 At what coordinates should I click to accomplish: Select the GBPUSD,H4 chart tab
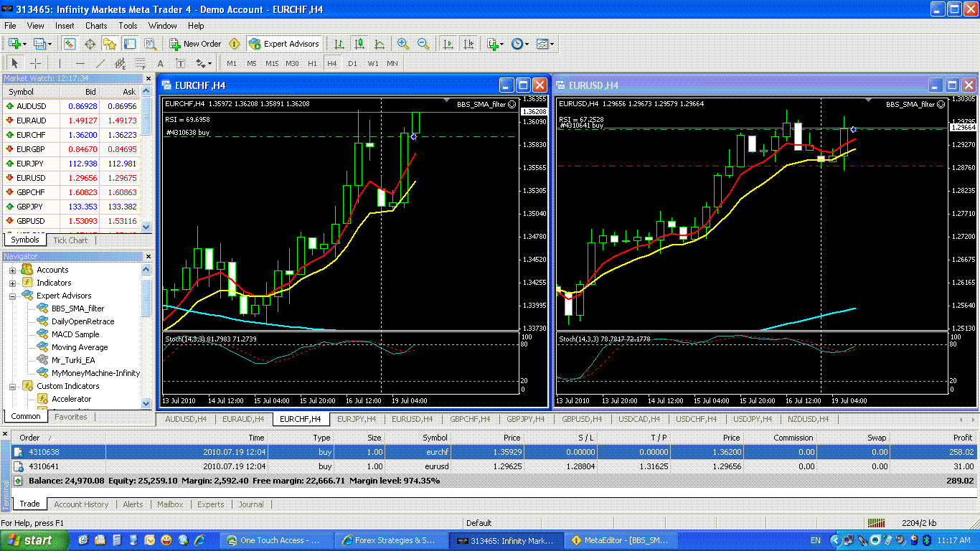582,419
